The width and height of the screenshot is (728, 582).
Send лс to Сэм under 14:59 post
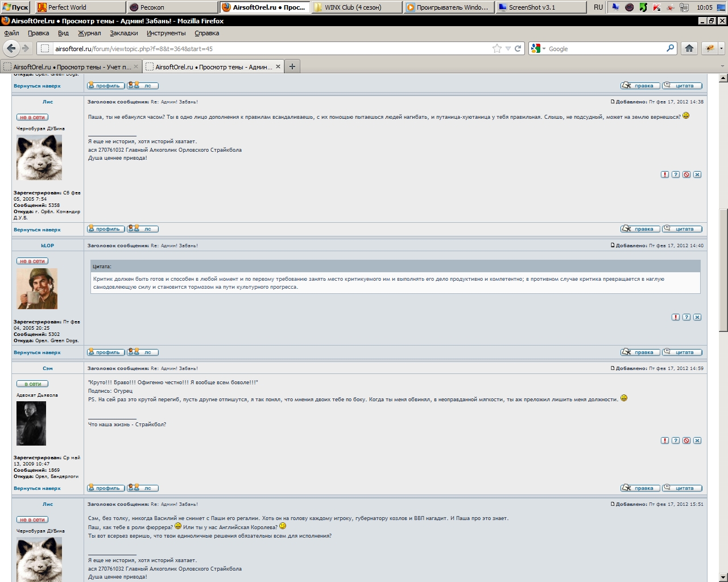tap(143, 488)
